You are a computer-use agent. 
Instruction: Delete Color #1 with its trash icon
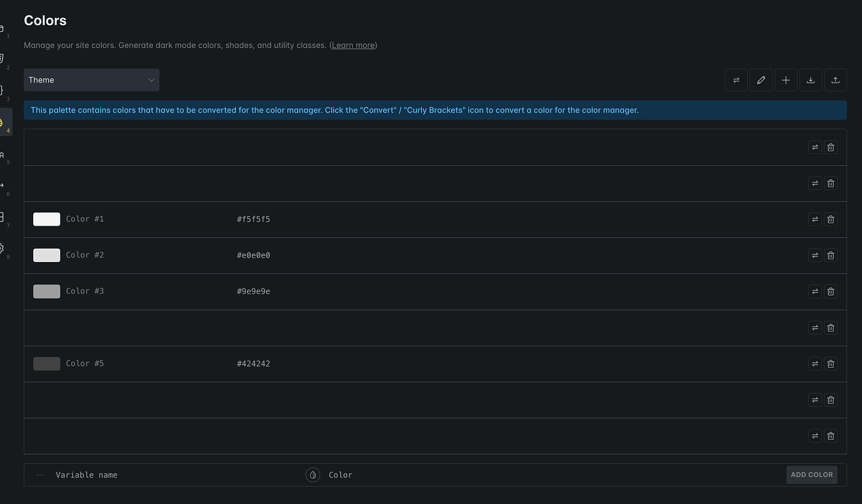tap(831, 219)
